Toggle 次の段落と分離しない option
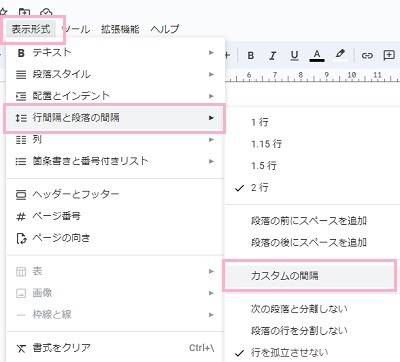This screenshot has height=362, width=400. (x=313, y=309)
